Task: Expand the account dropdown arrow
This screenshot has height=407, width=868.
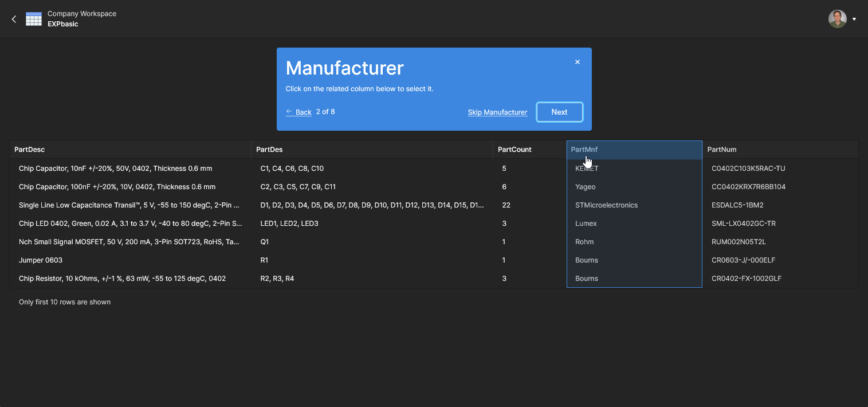Action: point(854,19)
